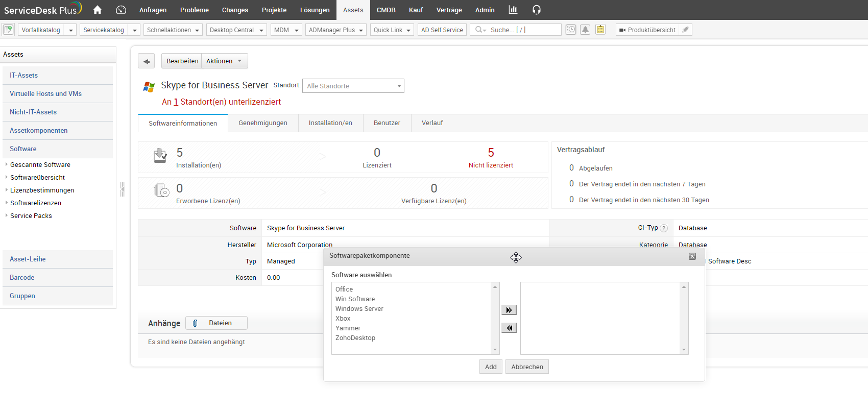
Task: Open the ADManager Plus dropdown
Action: (x=336, y=30)
